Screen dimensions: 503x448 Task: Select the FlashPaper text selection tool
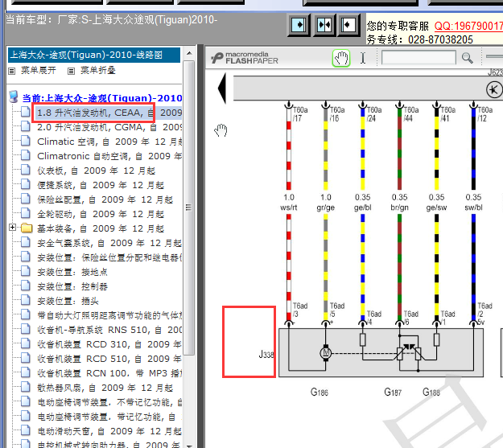click(363, 59)
